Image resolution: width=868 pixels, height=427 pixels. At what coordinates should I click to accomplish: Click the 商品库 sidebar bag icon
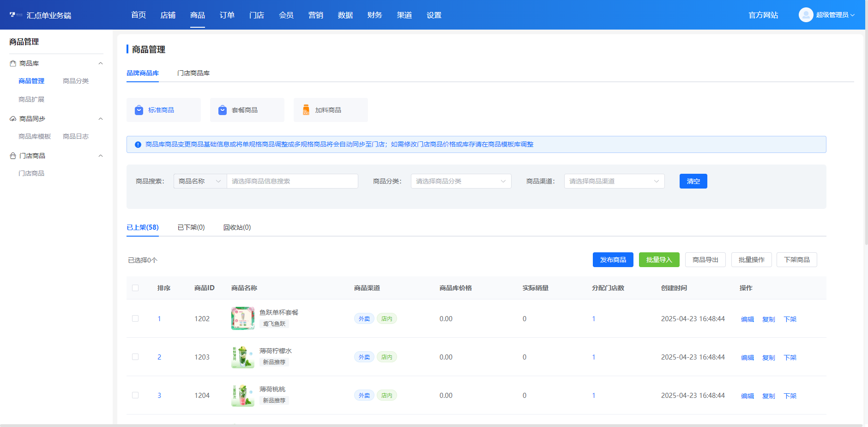[x=13, y=63]
